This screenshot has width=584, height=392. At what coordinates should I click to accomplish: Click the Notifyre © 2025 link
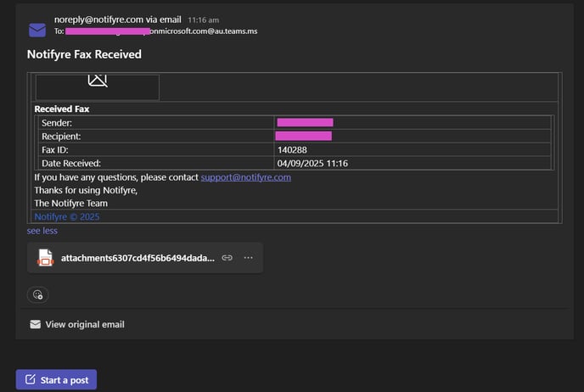click(x=67, y=216)
